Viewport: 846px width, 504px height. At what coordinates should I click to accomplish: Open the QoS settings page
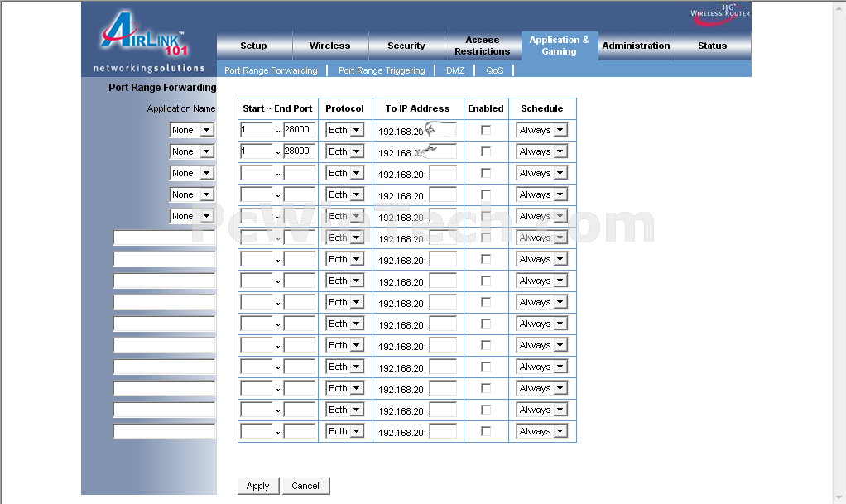tap(494, 70)
